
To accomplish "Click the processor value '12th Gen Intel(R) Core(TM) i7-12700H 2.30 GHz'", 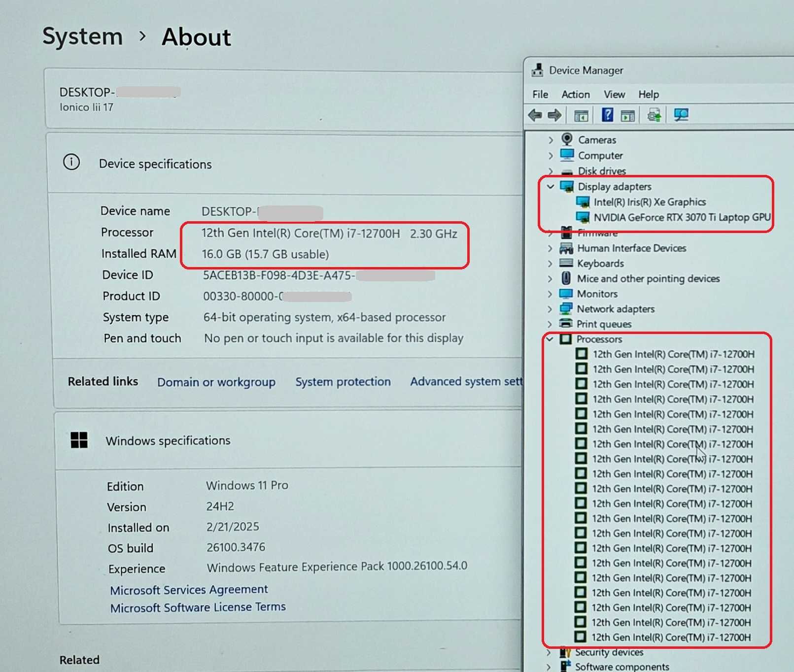I will coord(329,234).
